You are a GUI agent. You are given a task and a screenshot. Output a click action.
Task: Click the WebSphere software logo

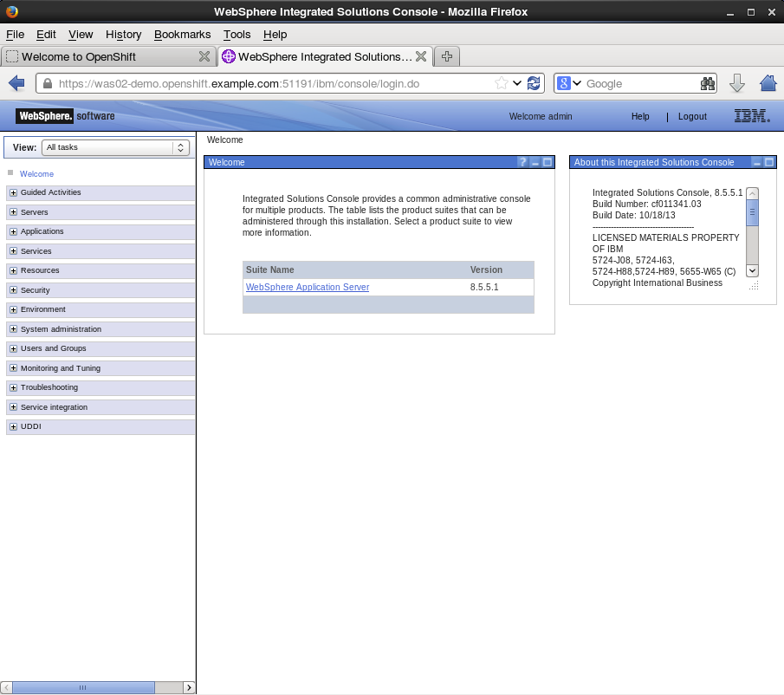[x=66, y=116]
